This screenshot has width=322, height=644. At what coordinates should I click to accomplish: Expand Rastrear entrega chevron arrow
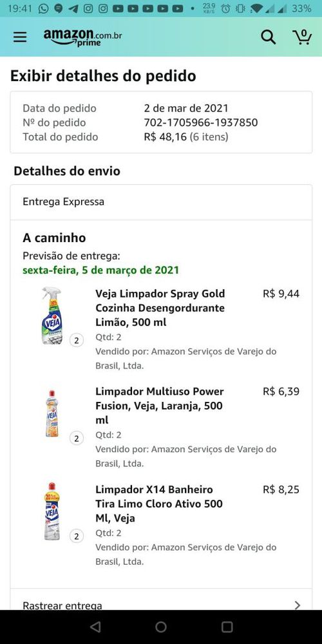pyautogui.click(x=298, y=605)
